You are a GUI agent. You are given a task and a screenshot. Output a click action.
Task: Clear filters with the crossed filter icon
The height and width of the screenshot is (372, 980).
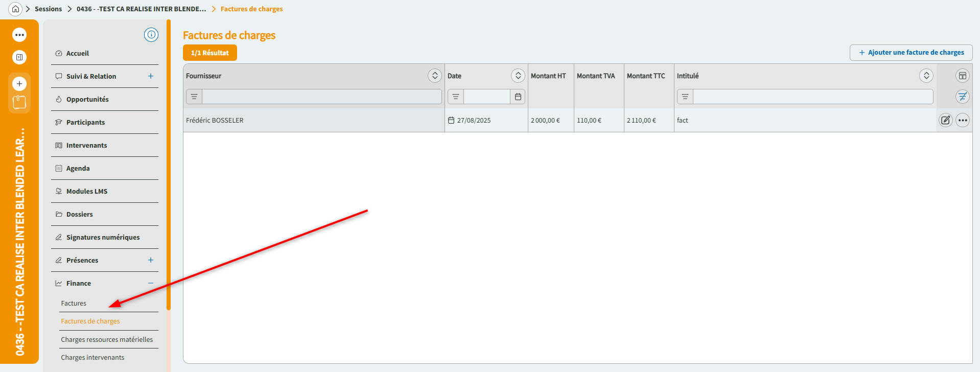[x=962, y=97]
